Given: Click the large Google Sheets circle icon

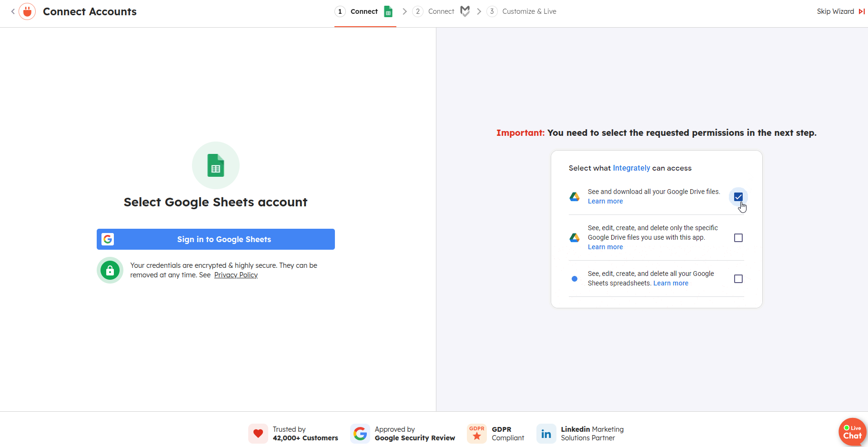Looking at the screenshot, I should pos(216,165).
